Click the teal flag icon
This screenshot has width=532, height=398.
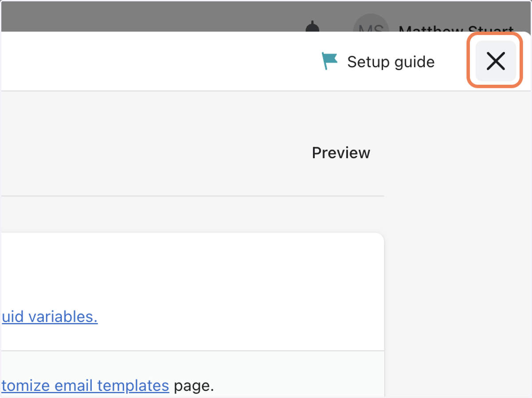329,61
